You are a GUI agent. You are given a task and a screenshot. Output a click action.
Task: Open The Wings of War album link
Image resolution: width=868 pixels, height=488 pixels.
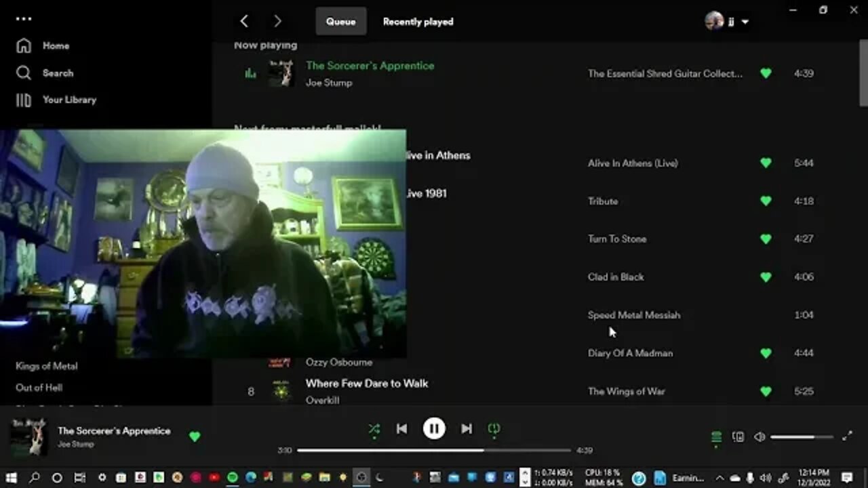(627, 391)
